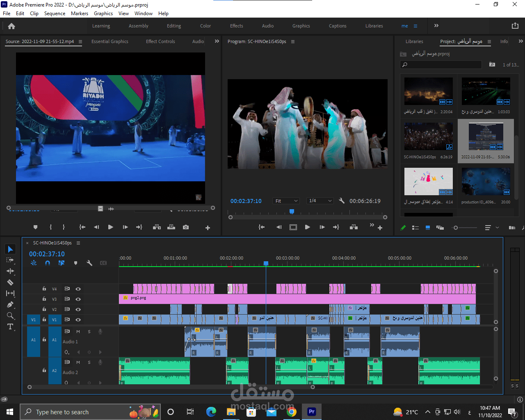Viewport: 525px width, 420px height.
Task: Open the Sequence menu
Action: tap(55, 14)
